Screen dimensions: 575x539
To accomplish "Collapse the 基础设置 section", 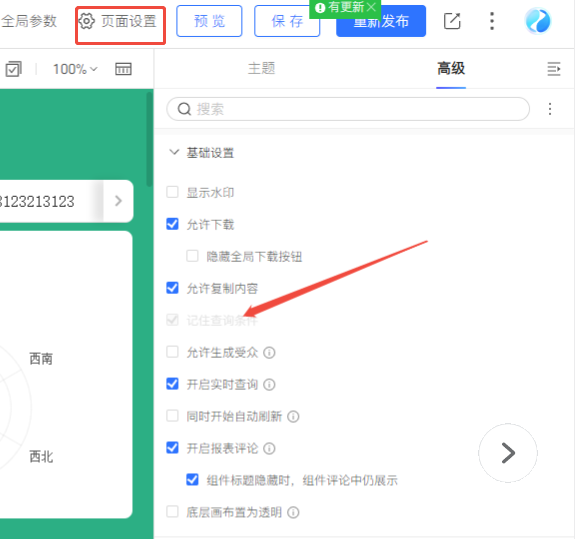I will point(174,152).
